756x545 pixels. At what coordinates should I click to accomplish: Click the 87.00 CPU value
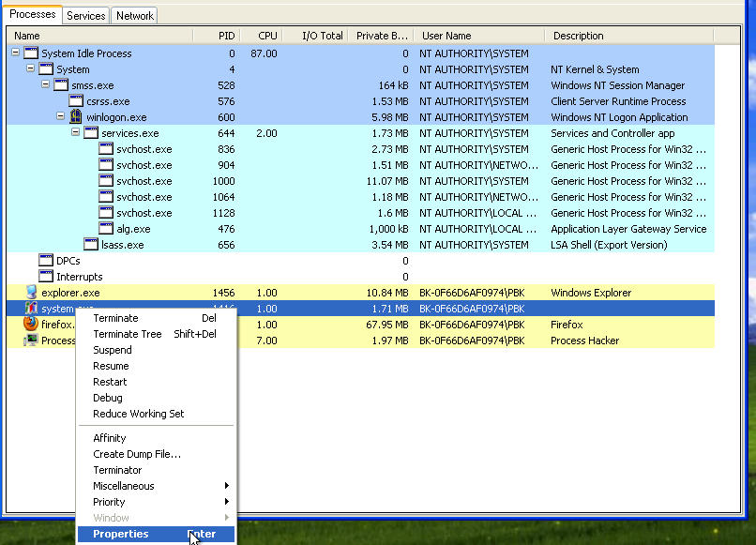point(264,53)
